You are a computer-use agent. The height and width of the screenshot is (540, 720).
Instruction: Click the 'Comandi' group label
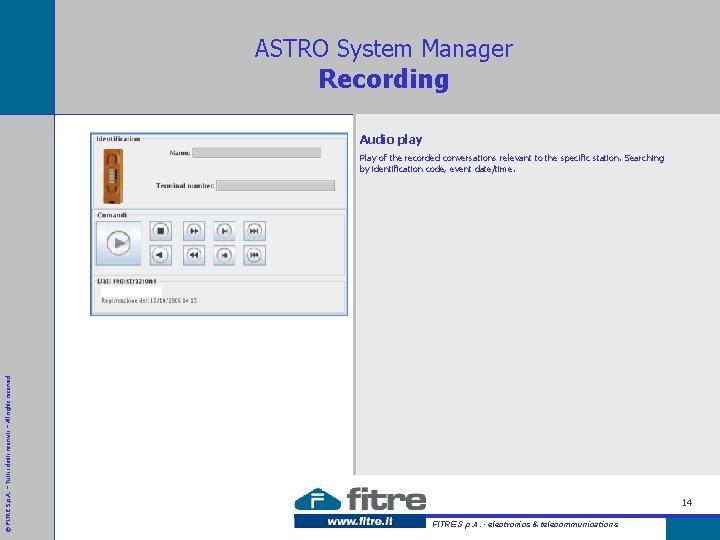tap(112, 215)
